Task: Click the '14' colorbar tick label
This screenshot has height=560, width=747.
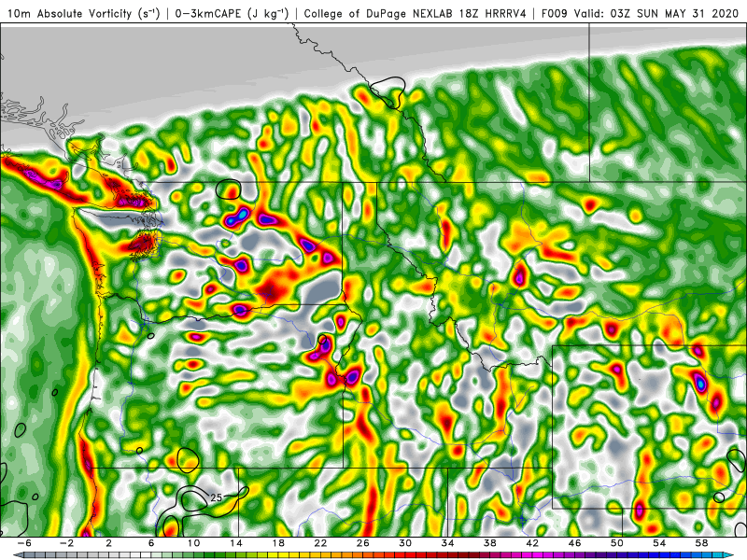Action: point(236,543)
